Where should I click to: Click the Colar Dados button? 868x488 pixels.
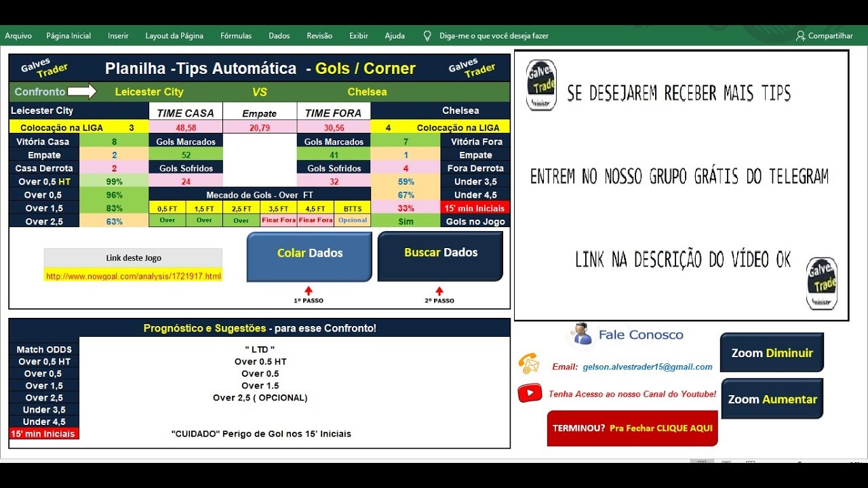(309, 256)
